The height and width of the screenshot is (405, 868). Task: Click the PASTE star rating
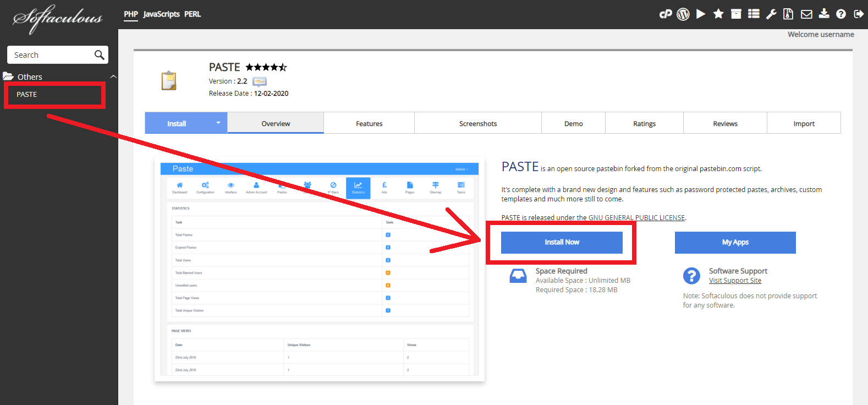[x=266, y=67]
